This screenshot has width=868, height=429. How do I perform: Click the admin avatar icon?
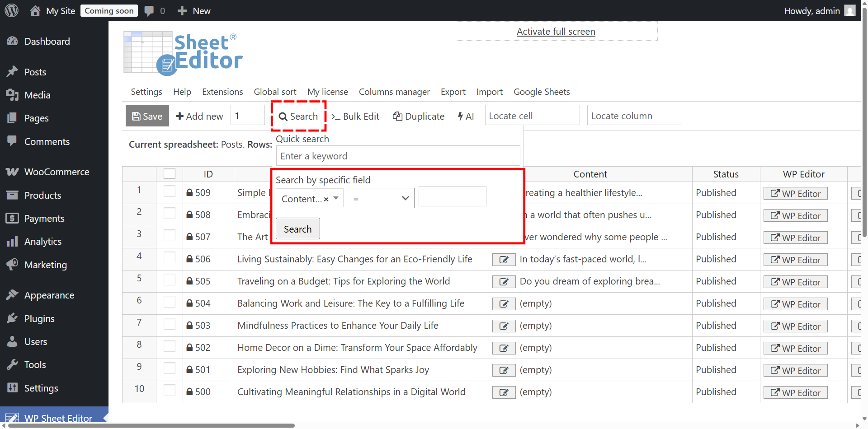pyautogui.click(x=850, y=10)
